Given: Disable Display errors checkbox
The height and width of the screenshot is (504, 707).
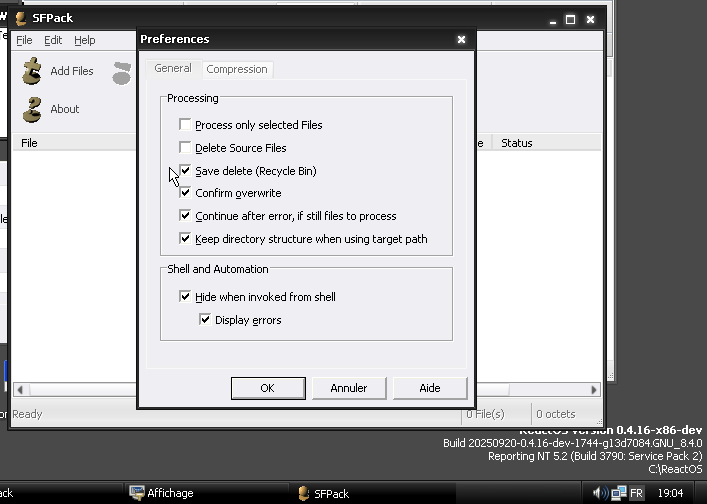Looking at the screenshot, I should pos(205,320).
